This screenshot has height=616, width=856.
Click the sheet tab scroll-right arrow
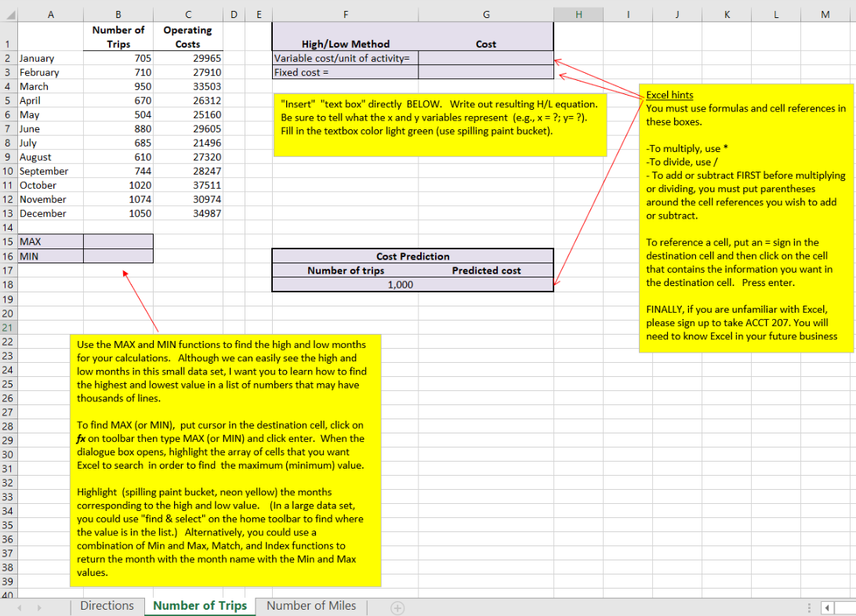pos(39,607)
